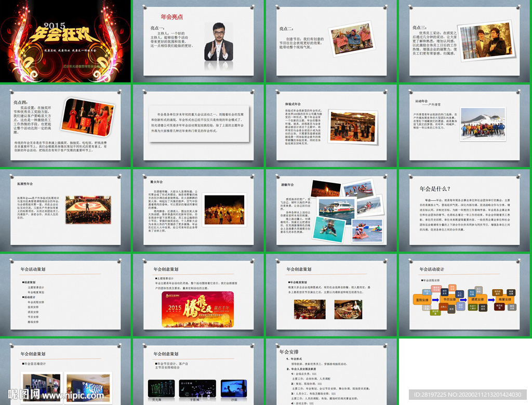532x405 pixels.
Task: Click the host photo in 亮点一 slide
Action: tap(219, 42)
